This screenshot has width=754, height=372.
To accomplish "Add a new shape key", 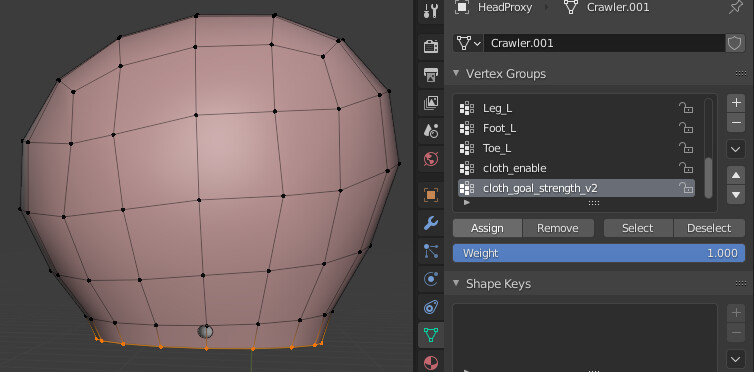I will click(736, 313).
